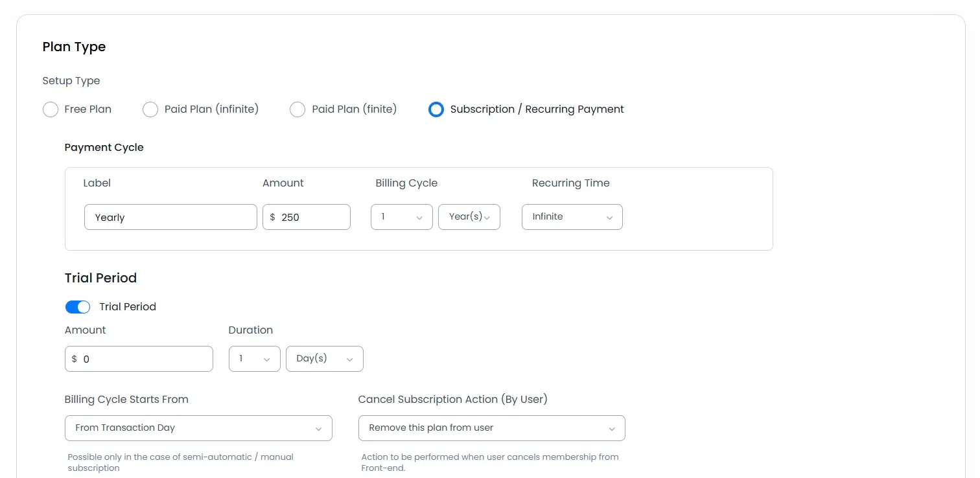980x478 pixels.
Task: Select the Free Plan setup type
Action: click(x=51, y=109)
